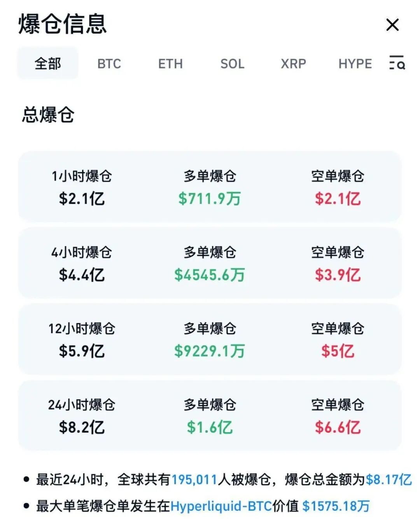Viewport: 420px width, 519px height.
Task: Select the 1小时爆仓 $2.1亿 total
Action: pos(82,199)
